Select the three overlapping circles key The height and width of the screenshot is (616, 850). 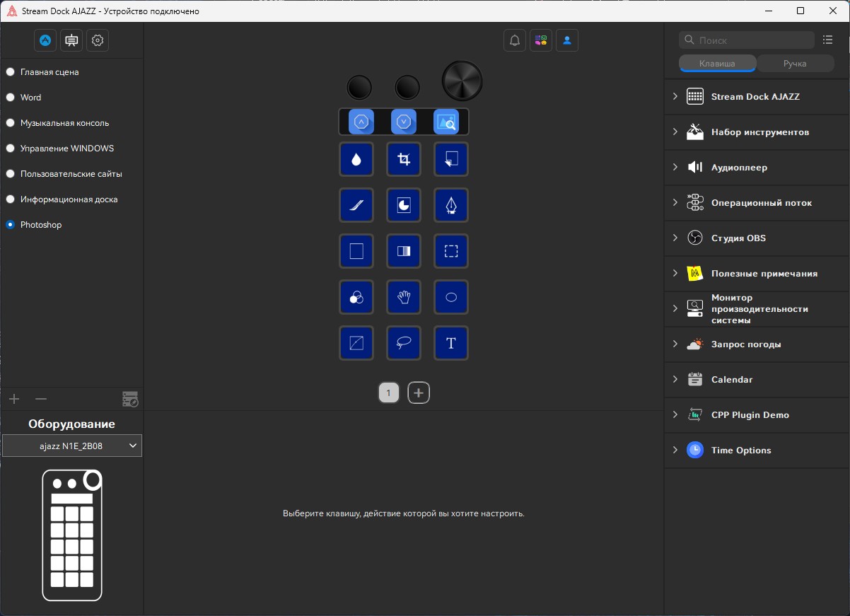click(356, 297)
